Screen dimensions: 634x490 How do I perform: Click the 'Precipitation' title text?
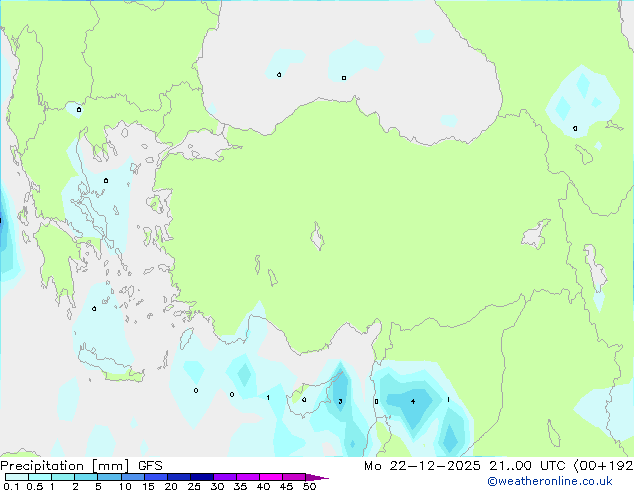click(x=42, y=466)
